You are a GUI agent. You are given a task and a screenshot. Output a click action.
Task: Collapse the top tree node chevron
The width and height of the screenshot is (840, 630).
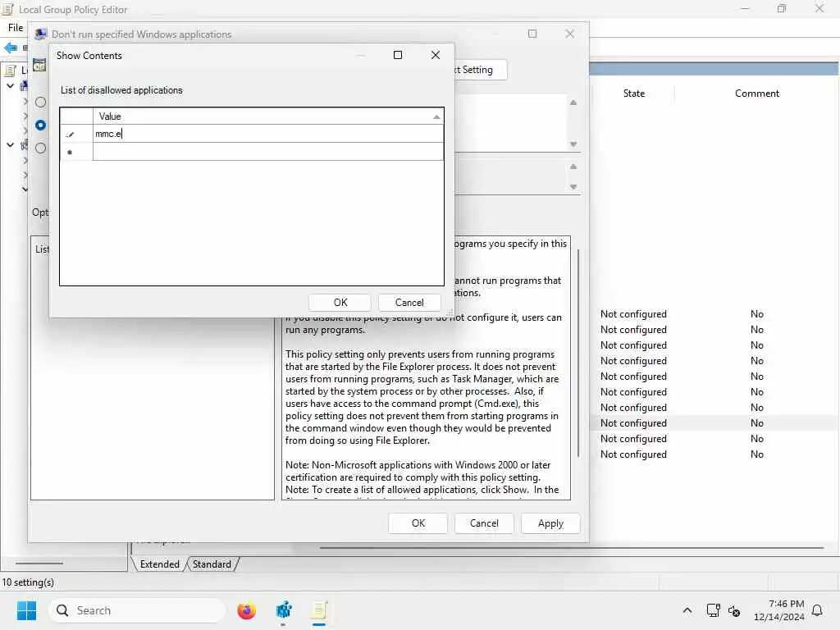10,85
